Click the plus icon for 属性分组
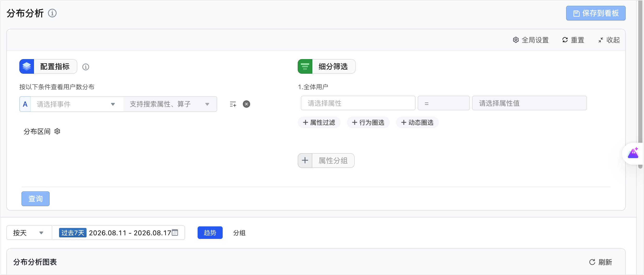Viewport: 644px width, 275px height. (x=305, y=160)
